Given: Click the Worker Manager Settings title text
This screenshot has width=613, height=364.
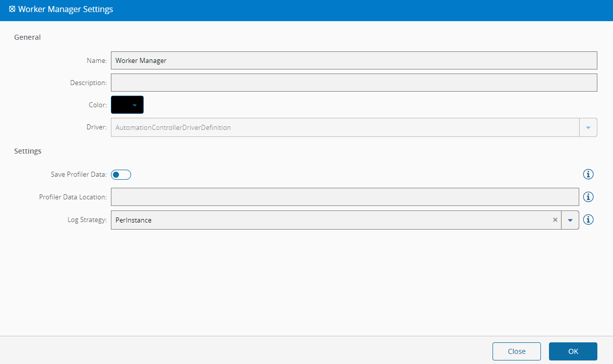Looking at the screenshot, I should tap(66, 9).
